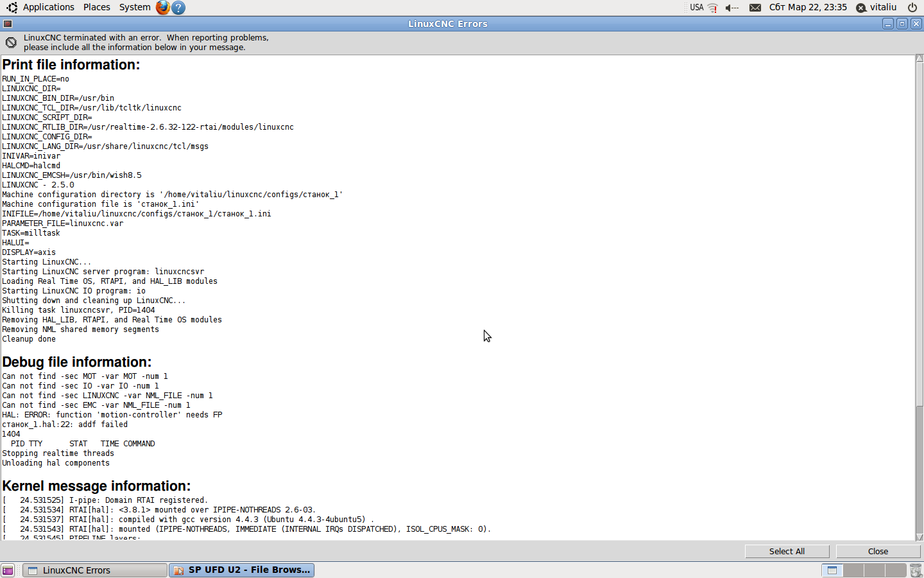Switch to the second workspace
Screen dimensions: 924x578
click(x=853, y=570)
